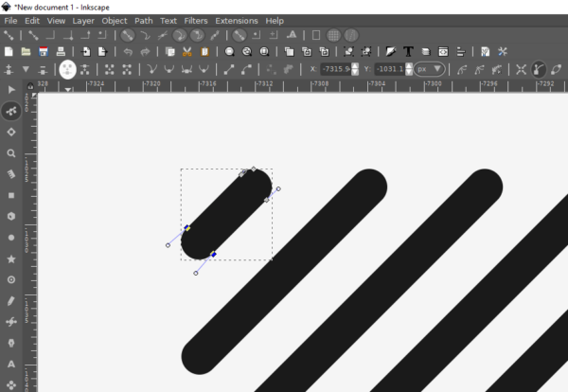Select the Text tool in the left toolbox

tap(11, 364)
